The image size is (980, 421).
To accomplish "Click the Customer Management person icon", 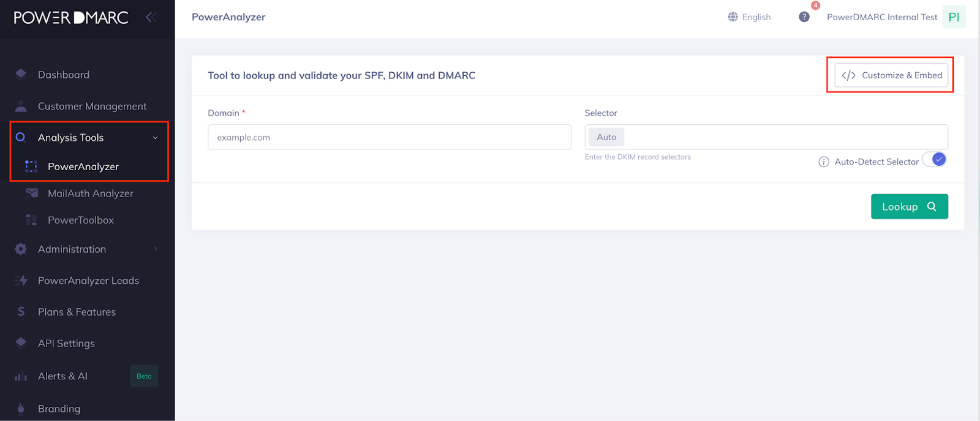I will (x=21, y=106).
